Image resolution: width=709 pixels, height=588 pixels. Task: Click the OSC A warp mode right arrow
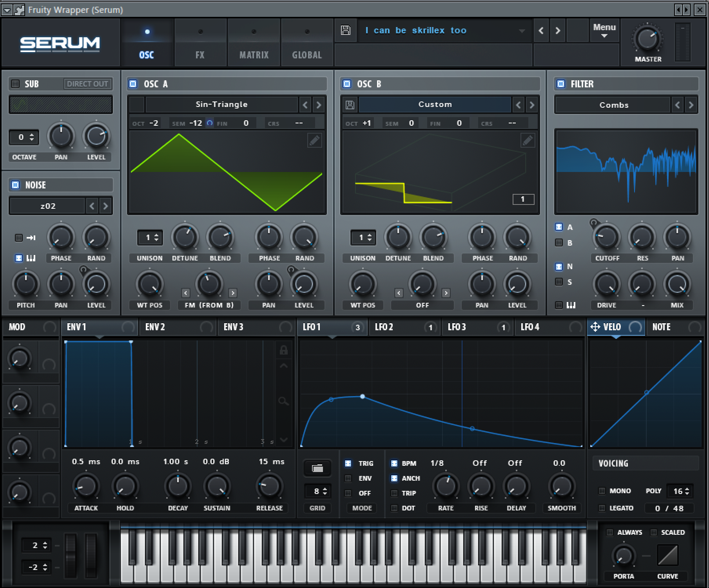click(233, 293)
